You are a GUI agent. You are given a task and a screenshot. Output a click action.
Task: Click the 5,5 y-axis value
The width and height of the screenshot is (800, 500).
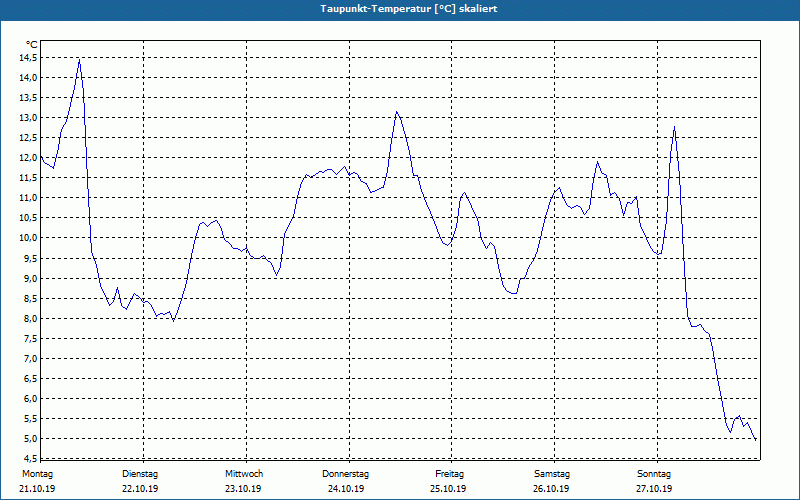[31, 418]
